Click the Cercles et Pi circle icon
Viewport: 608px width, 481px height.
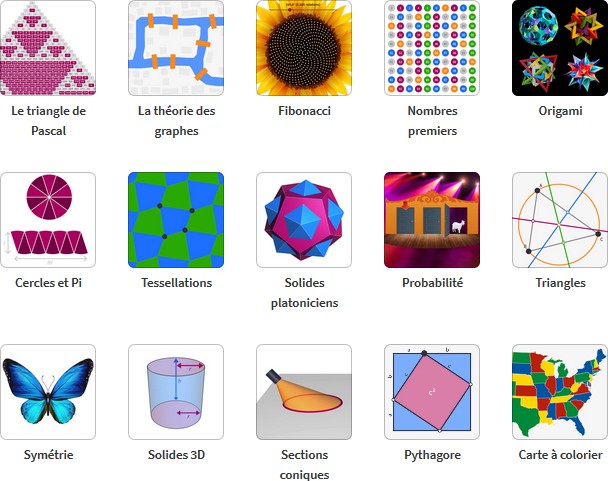click(x=48, y=220)
